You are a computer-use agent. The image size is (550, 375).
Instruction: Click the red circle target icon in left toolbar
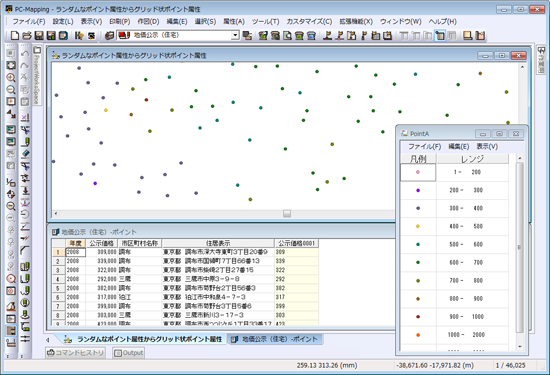tap(11, 279)
